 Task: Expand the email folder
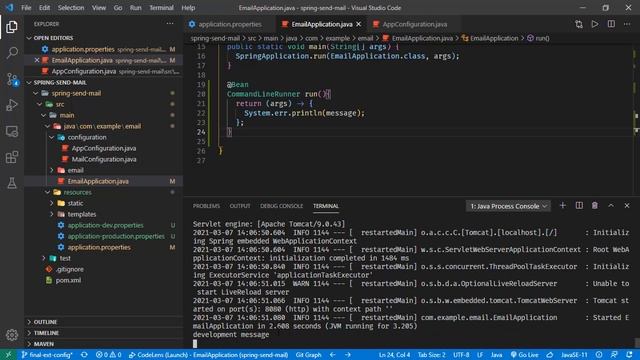pos(52,170)
